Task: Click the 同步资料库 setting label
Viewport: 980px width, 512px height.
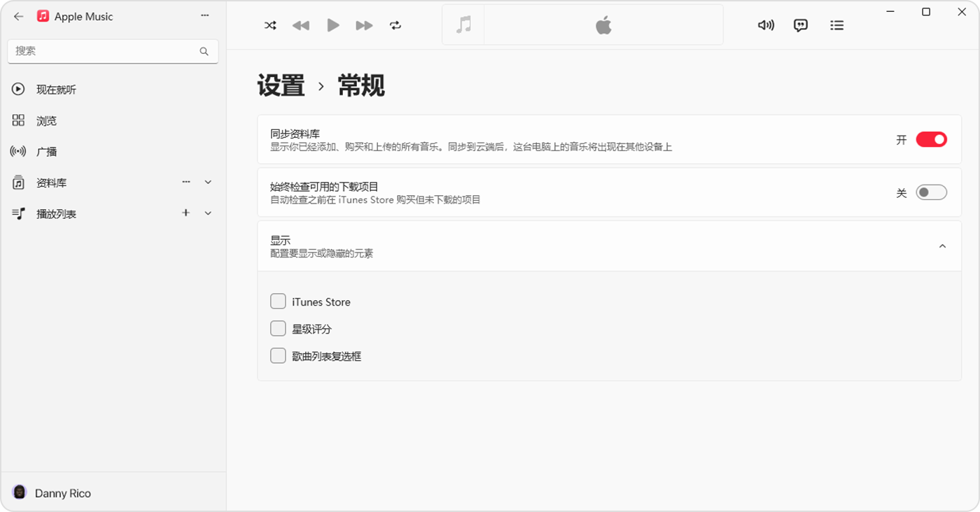Action: tap(295, 134)
